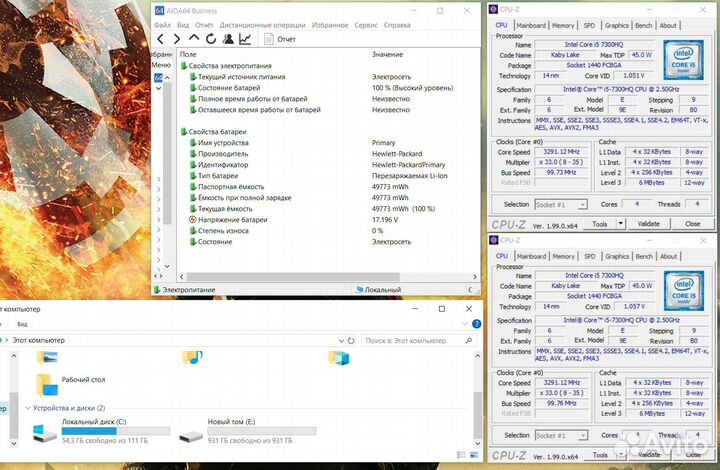Viewport: 720px width, 470px height.
Task: Collapse the Устройства и диски group
Action: 28,408
